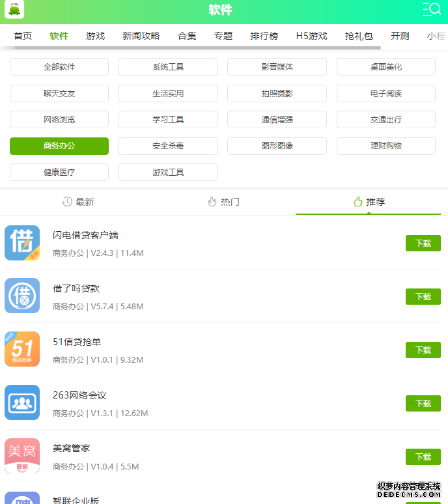Screen dimensions: 448x504
Task: Open the 263网络会议 title link
Action: pos(79,395)
